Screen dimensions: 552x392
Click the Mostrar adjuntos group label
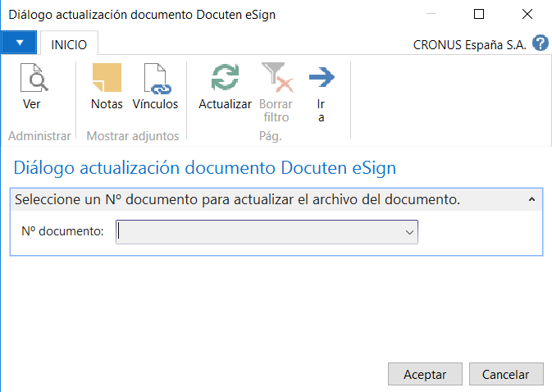(x=133, y=136)
